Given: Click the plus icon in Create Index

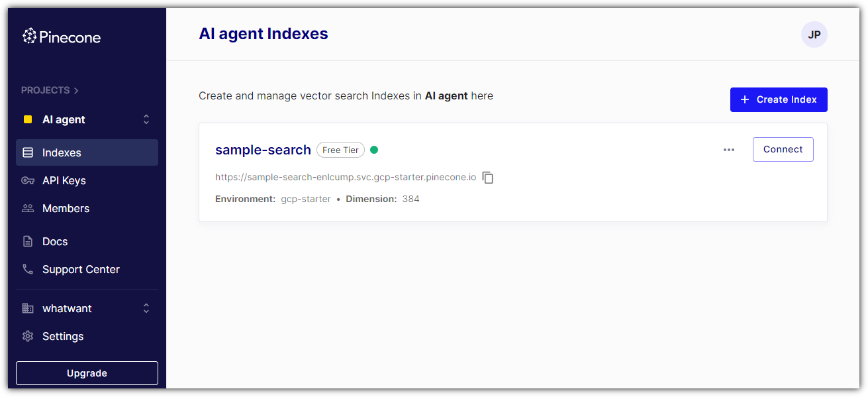Looking at the screenshot, I should [x=745, y=99].
